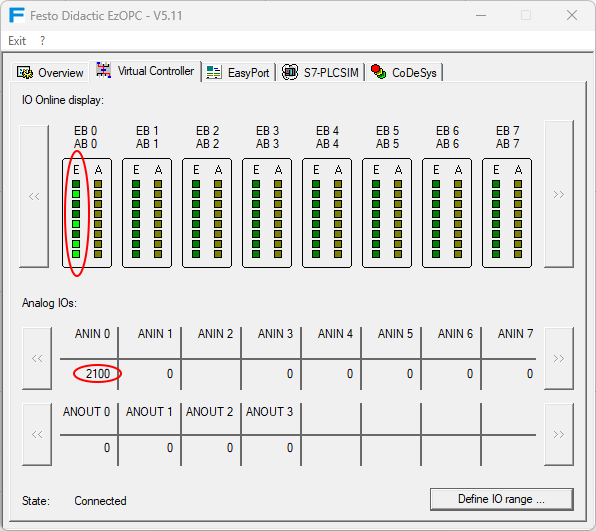The width and height of the screenshot is (596, 531).
Task: Click the Connected state text
Action: click(x=100, y=501)
